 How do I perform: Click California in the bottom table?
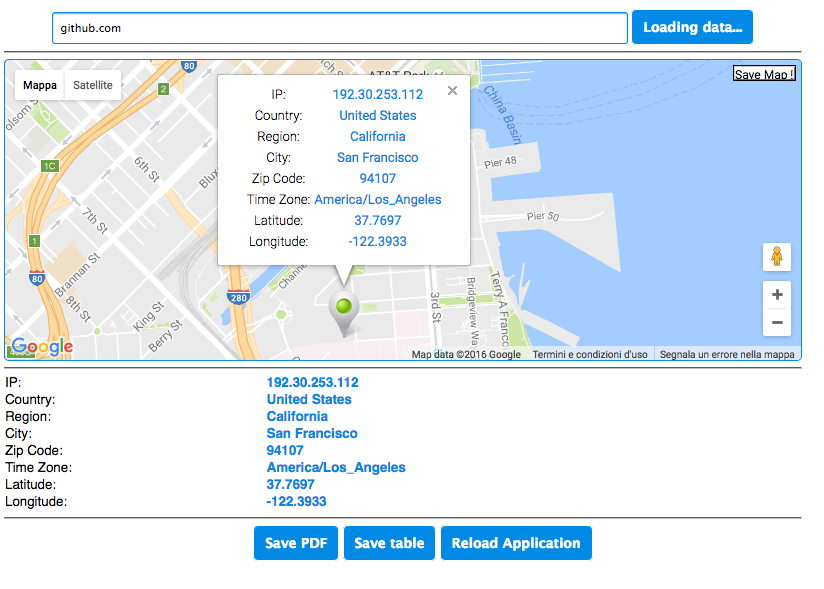297,417
